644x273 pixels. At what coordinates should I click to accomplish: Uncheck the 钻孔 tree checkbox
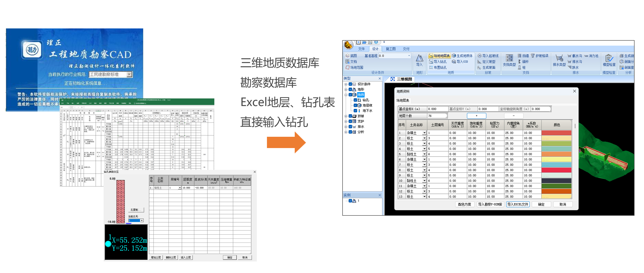click(x=355, y=100)
